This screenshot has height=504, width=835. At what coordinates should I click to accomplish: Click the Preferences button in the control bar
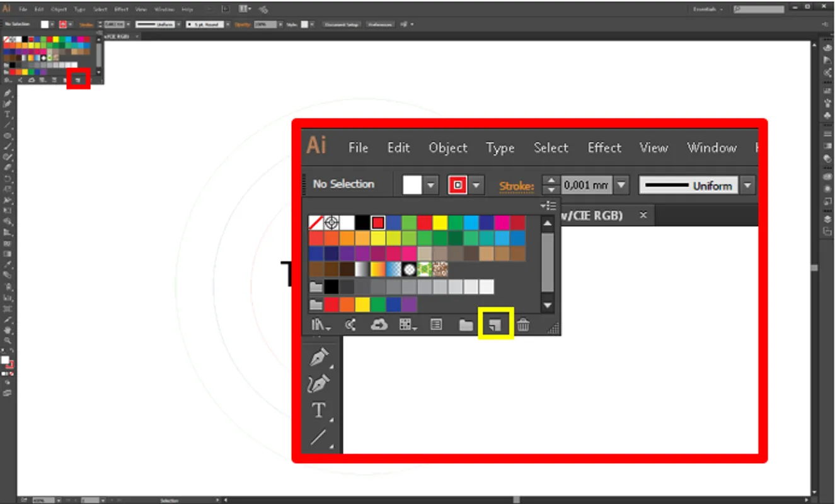click(379, 25)
